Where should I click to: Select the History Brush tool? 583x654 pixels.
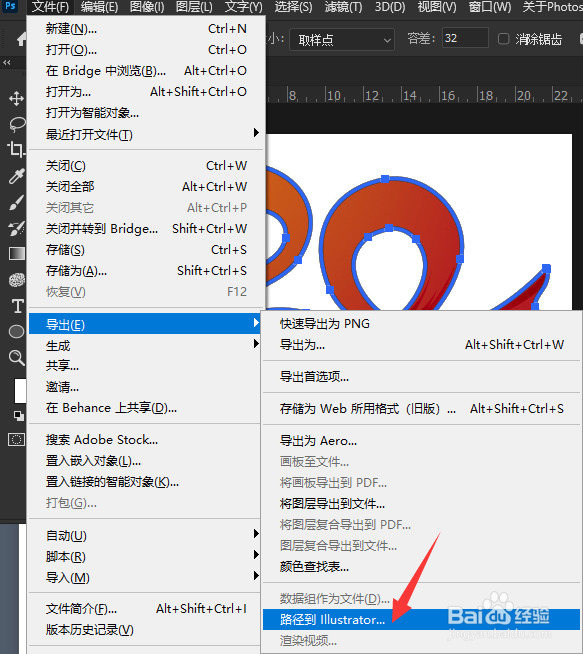click(16, 228)
